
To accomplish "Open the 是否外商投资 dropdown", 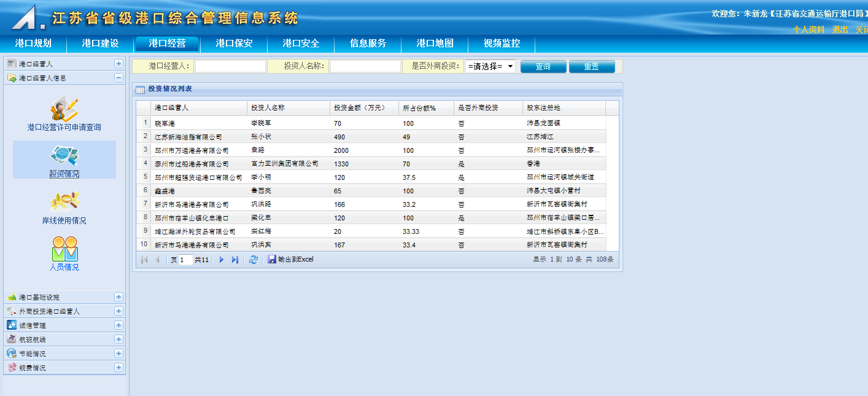I will (x=490, y=66).
